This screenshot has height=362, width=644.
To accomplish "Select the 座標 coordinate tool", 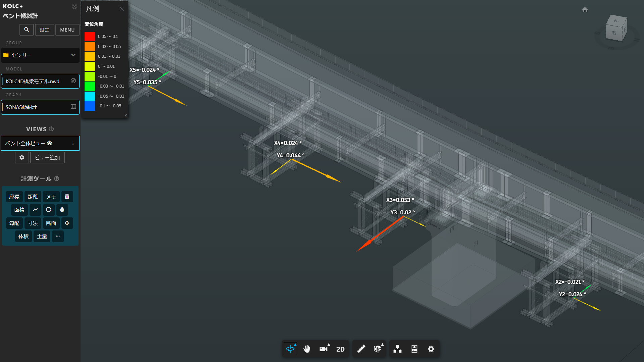I will click(x=14, y=197).
